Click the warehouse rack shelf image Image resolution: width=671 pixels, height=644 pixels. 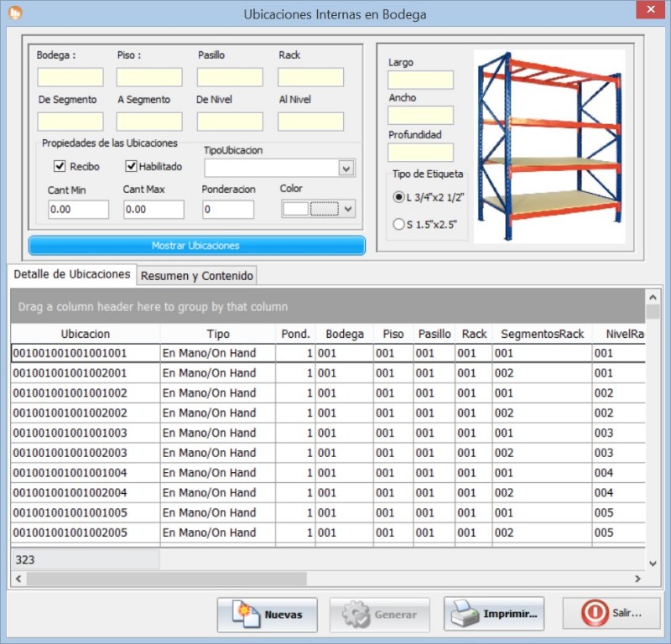click(549, 146)
